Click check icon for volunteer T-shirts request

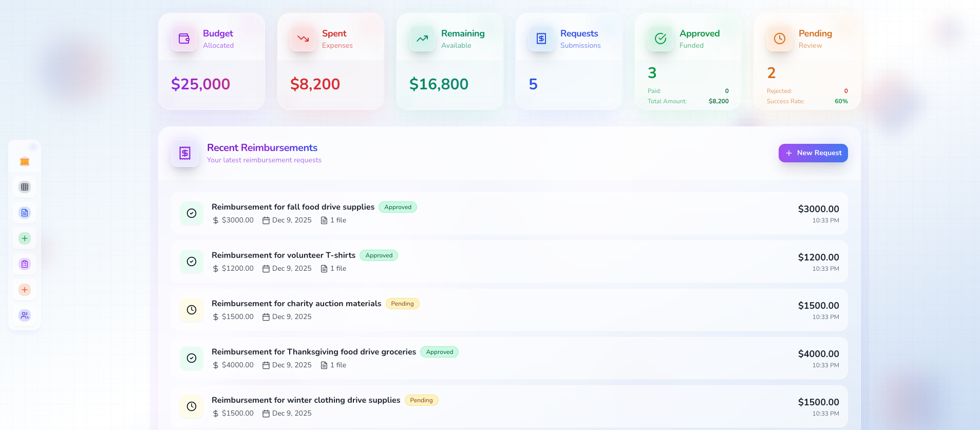192,261
